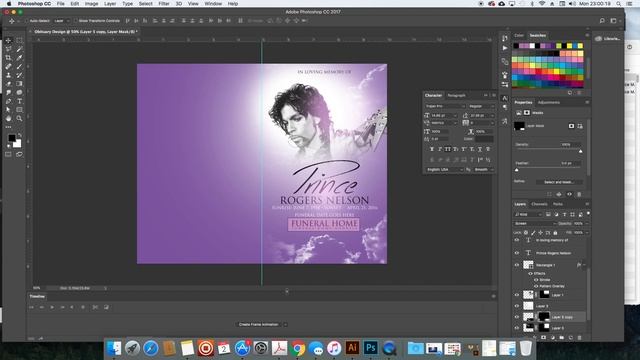The width and height of the screenshot is (640, 360).
Task: Open Photoshop from the Dock
Action: pos(371,348)
